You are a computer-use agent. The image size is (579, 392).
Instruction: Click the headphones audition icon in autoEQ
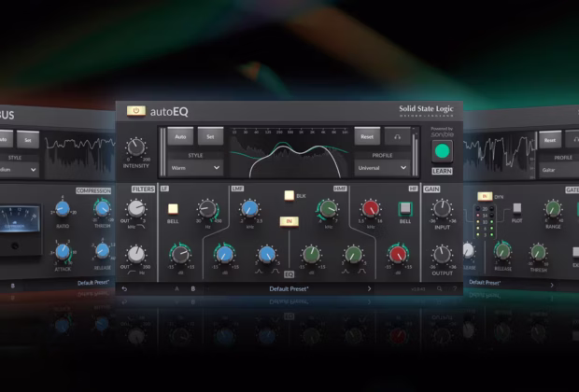pyautogui.click(x=399, y=136)
